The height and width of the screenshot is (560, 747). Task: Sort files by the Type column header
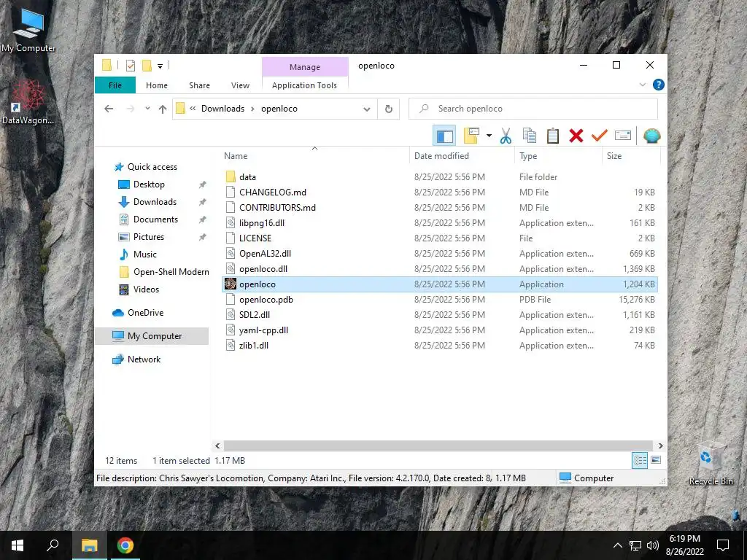pyautogui.click(x=558, y=156)
